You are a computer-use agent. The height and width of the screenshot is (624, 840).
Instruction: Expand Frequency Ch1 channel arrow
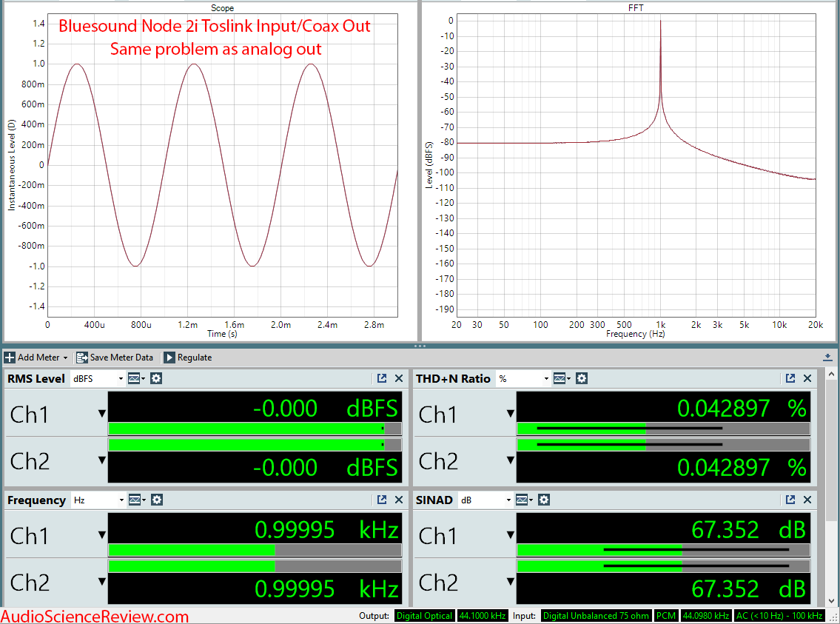(102, 534)
